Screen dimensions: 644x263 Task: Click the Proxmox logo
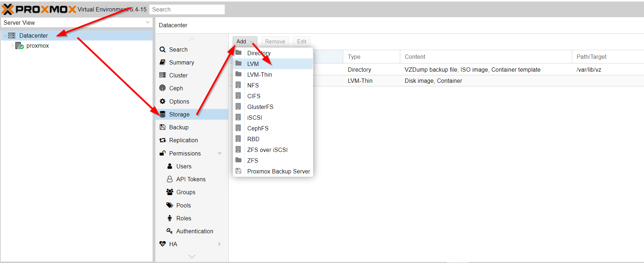click(x=39, y=9)
